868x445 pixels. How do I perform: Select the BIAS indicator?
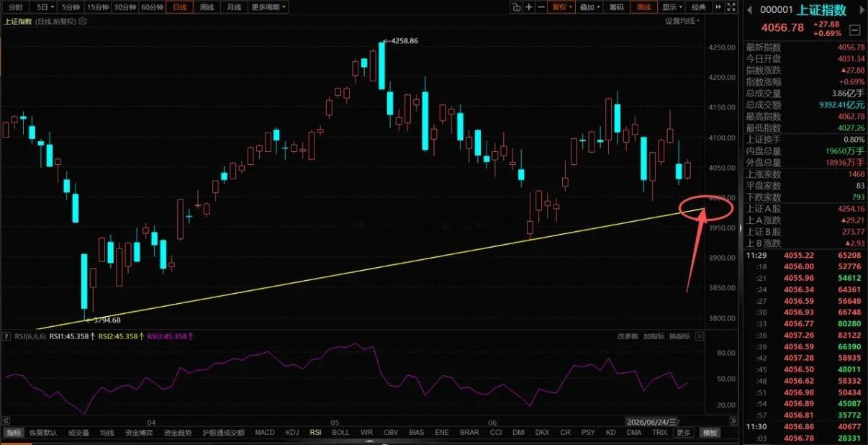point(417,433)
